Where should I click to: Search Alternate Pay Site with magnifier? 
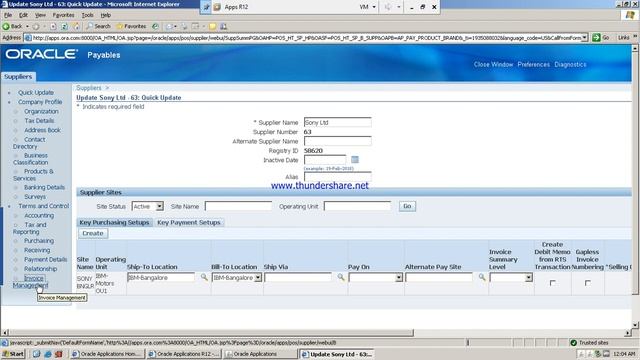pos(482,277)
